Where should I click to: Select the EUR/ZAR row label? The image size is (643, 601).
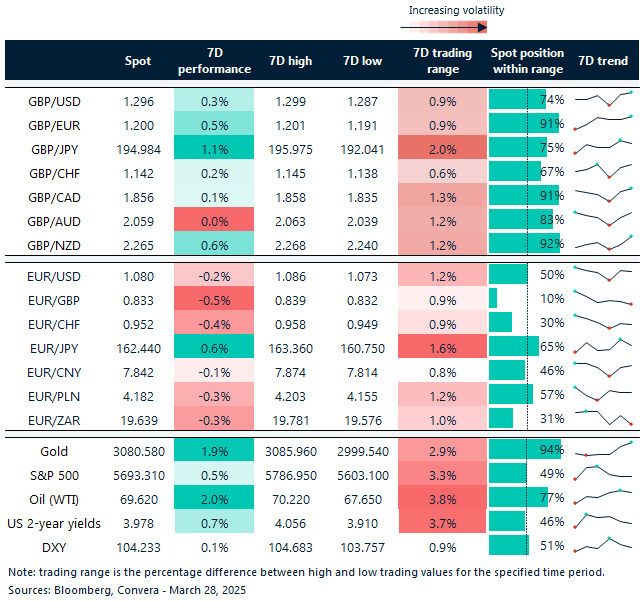[x=54, y=421]
